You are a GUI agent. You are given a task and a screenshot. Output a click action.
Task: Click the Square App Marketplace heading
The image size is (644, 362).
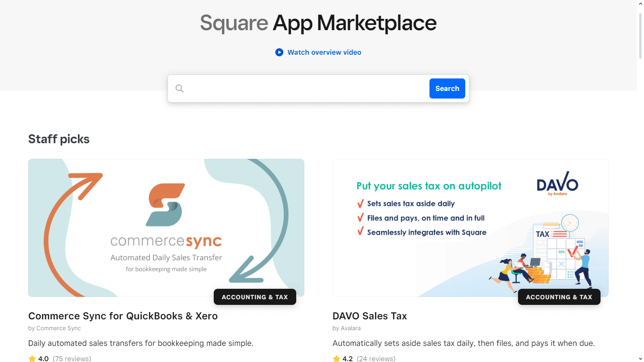(318, 23)
